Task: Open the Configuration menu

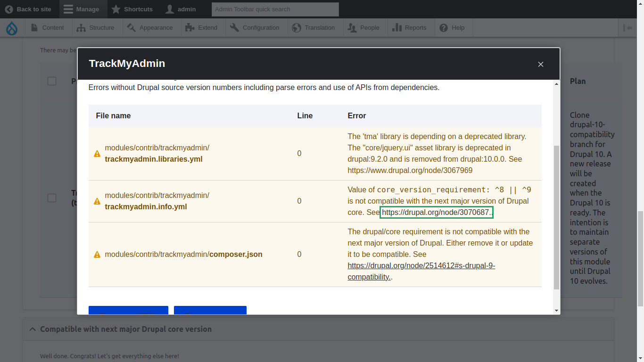Action: coord(255,28)
